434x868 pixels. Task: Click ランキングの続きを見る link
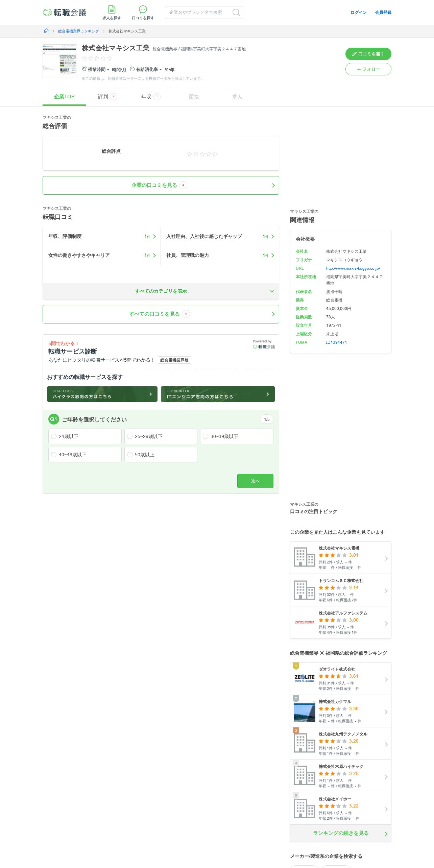341,833
